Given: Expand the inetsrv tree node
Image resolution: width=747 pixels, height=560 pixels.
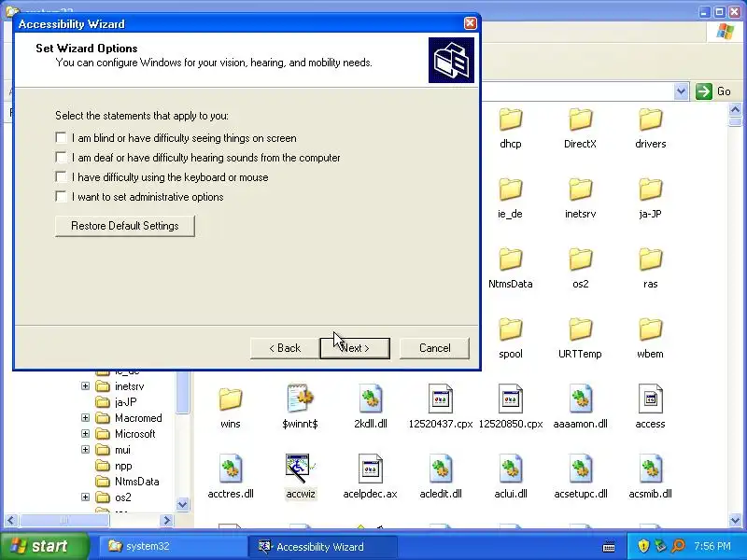Looking at the screenshot, I should 85,385.
